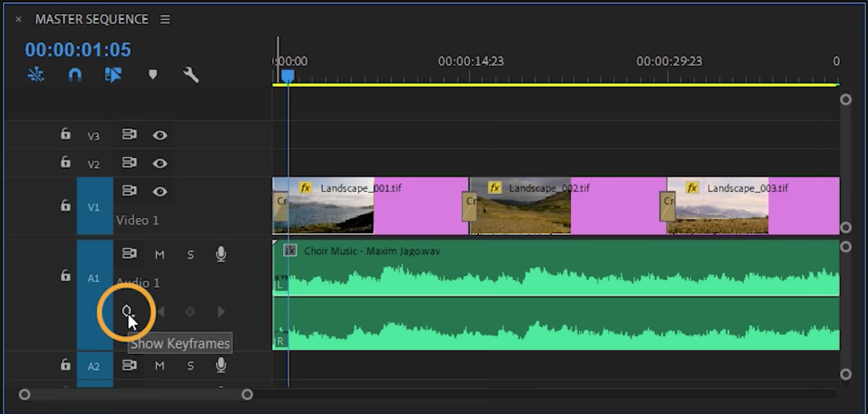Viewport: 868px width, 414px height.
Task: Open Show Keyframes menu on A1
Action: coord(127,311)
